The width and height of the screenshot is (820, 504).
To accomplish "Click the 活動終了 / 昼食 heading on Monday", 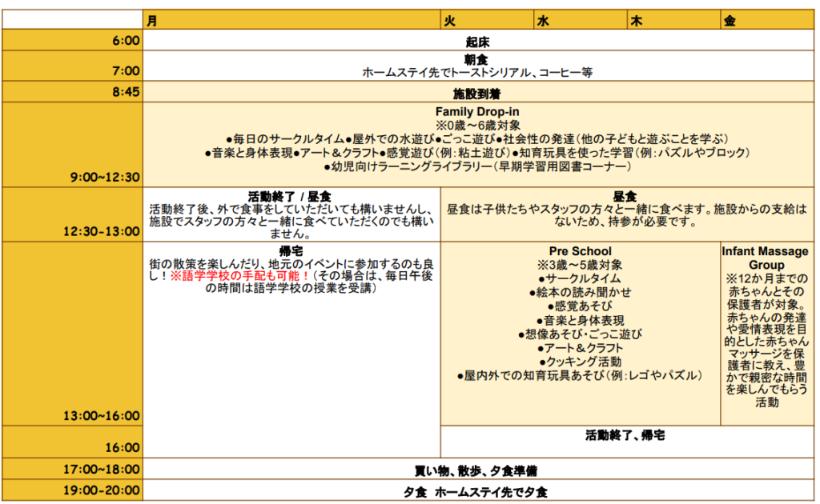I will click(291, 194).
